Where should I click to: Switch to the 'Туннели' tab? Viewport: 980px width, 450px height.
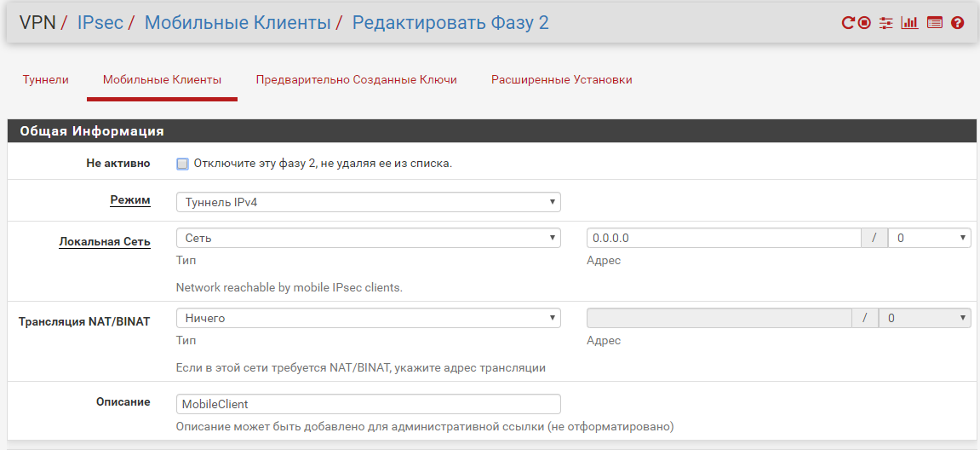tap(46, 80)
